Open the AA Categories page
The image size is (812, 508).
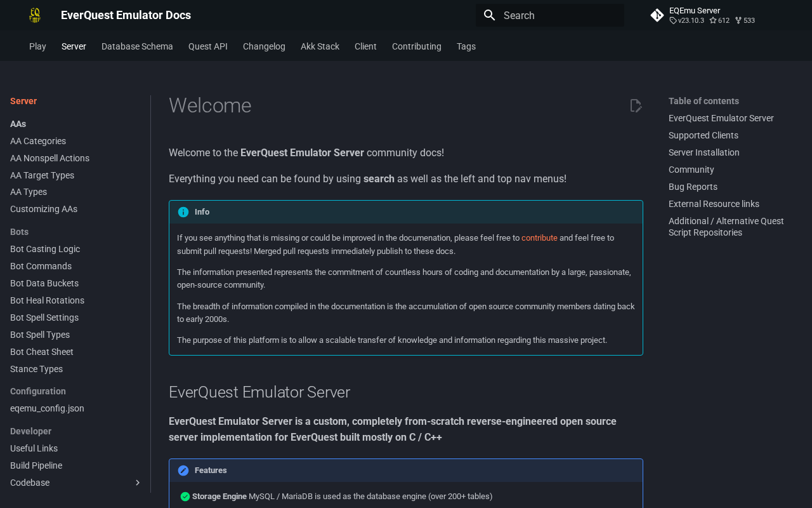click(x=38, y=141)
